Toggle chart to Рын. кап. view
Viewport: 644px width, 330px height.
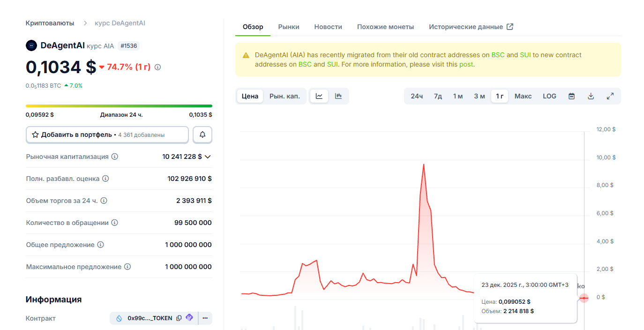coord(285,96)
